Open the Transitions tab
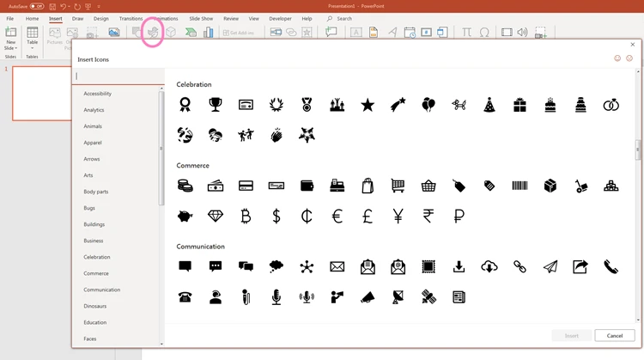This screenshot has width=644, height=360. click(131, 19)
